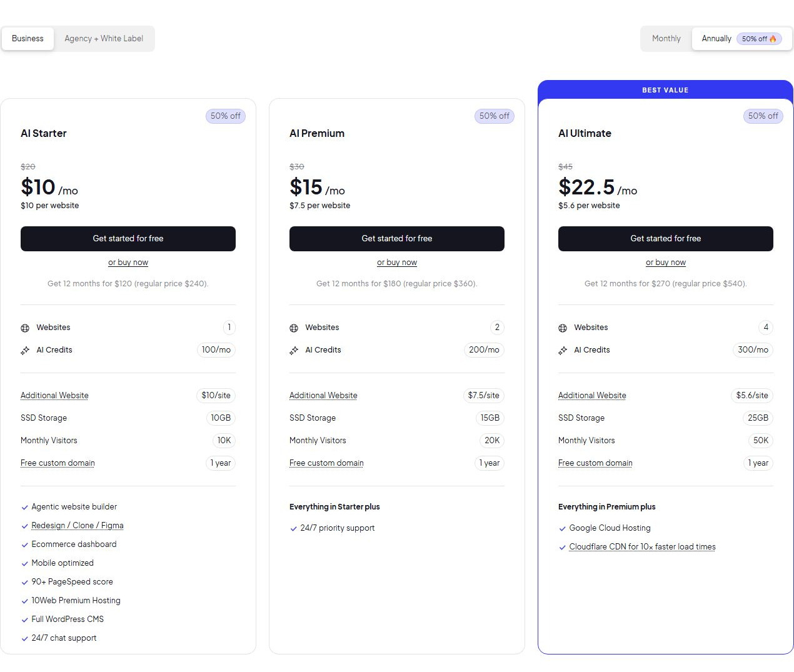Image resolution: width=794 pixels, height=672 pixels.
Task: Get started for free with AI Premium
Action: pyautogui.click(x=397, y=239)
